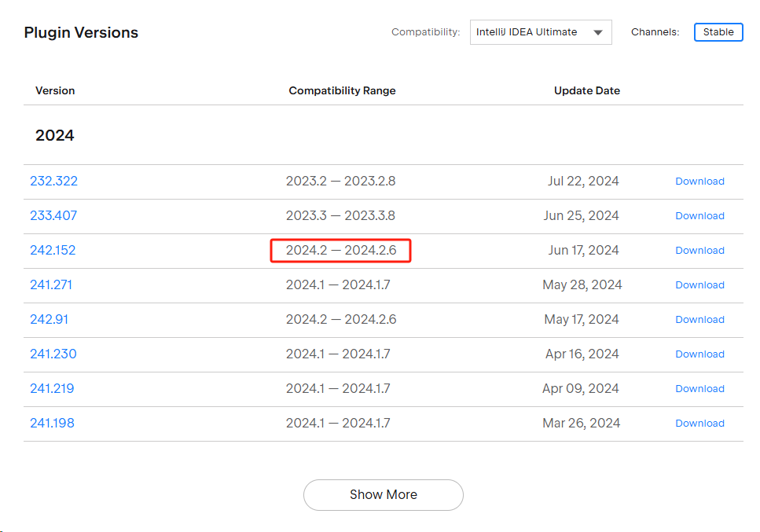Open the Compatibility dropdown showing IntelliJ IDEA Ultimate

(541, 32)
